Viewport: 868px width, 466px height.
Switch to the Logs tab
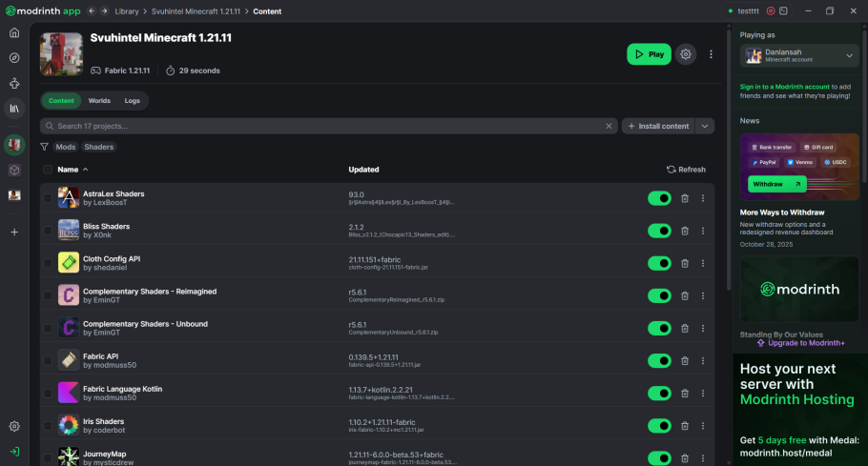click(x=132, y=100)
